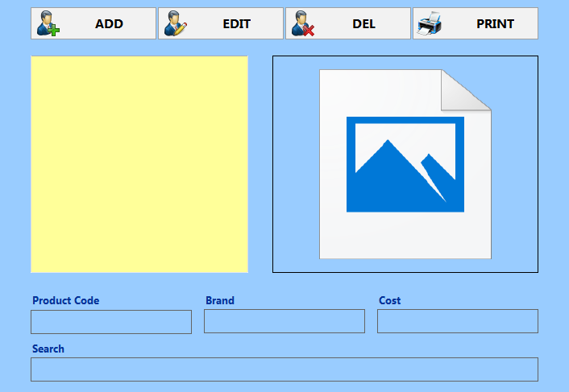Click the DEL button
The height and width of the screenshot is (392, 569).
(348, 23)
